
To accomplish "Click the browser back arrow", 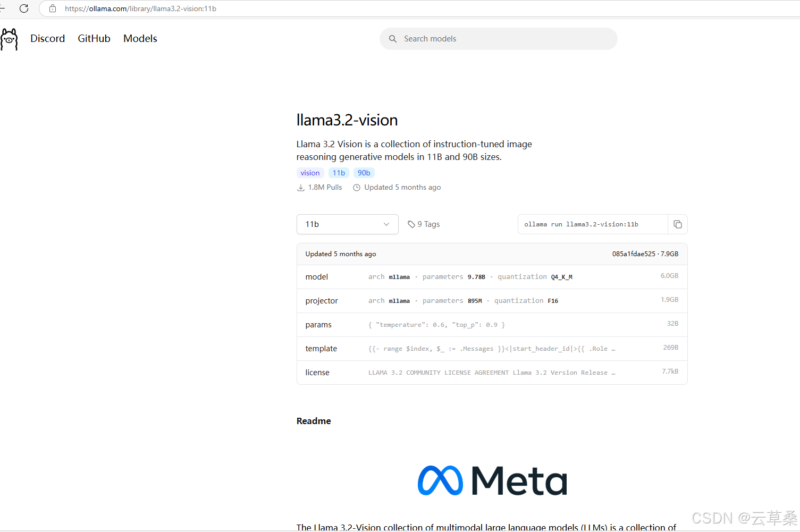I will 2,9.
